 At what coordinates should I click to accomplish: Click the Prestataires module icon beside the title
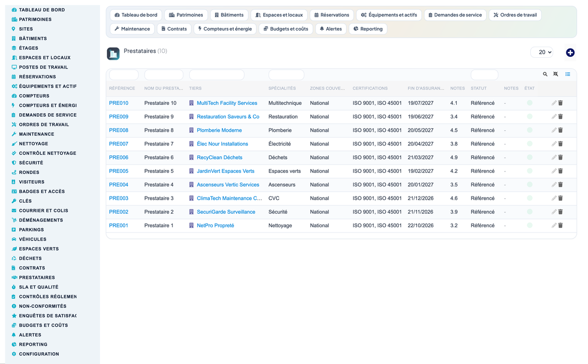113,54
